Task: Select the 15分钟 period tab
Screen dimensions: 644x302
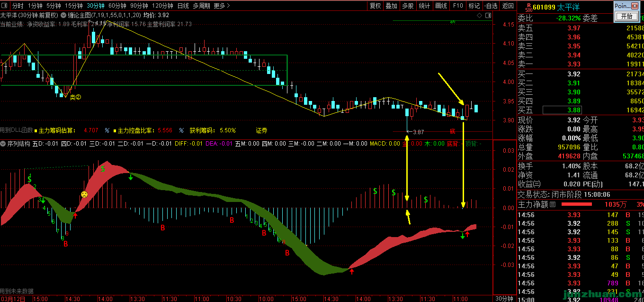Action: pyautogui.click(x=74, y=6)
